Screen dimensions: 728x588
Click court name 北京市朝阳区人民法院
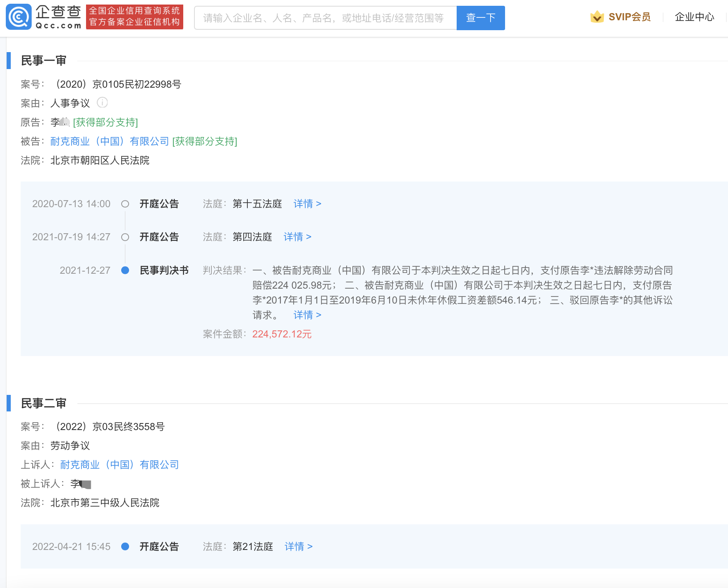click(x=100, y=160)
